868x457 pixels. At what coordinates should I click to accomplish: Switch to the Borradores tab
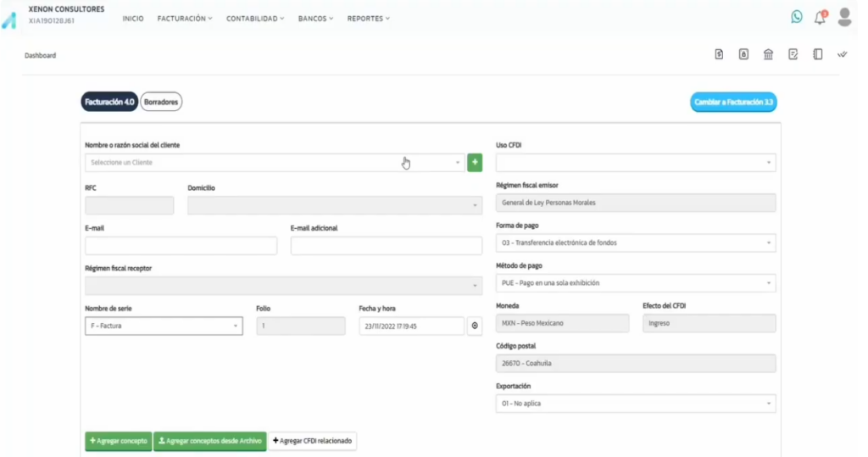coord(161,102)
